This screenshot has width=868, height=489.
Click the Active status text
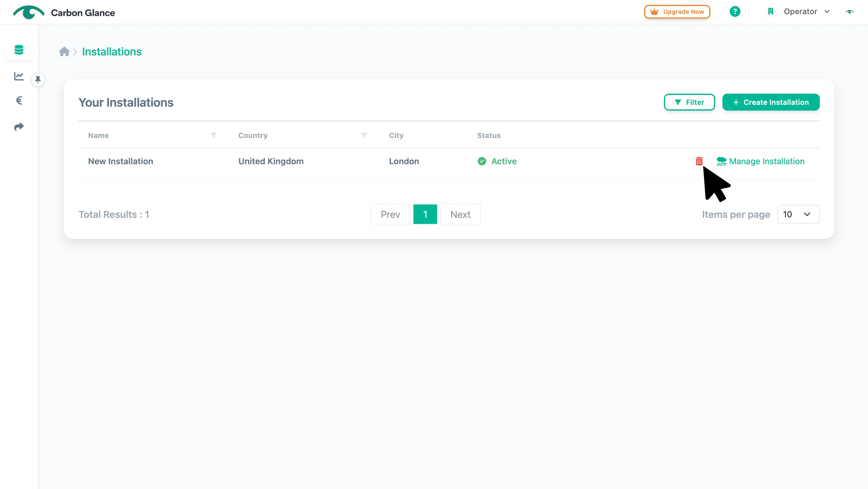(504, 161)
